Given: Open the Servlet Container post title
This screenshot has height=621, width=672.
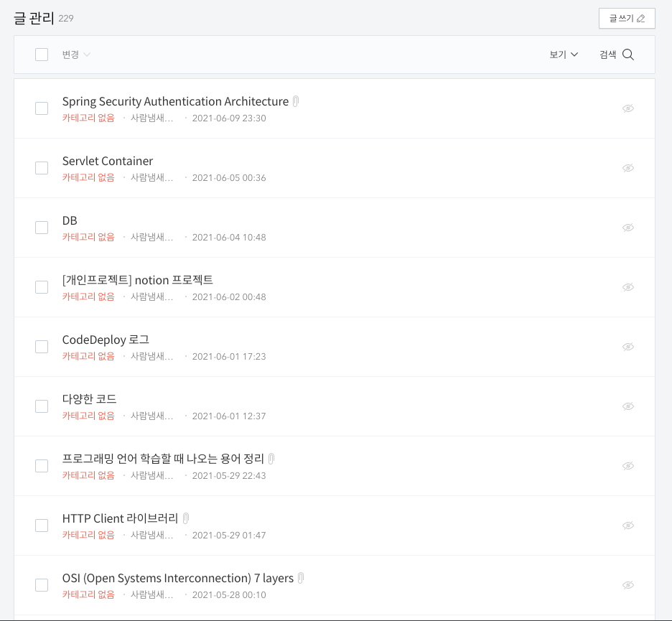Looking at the screenshot, I should click(x=108, y=161).
